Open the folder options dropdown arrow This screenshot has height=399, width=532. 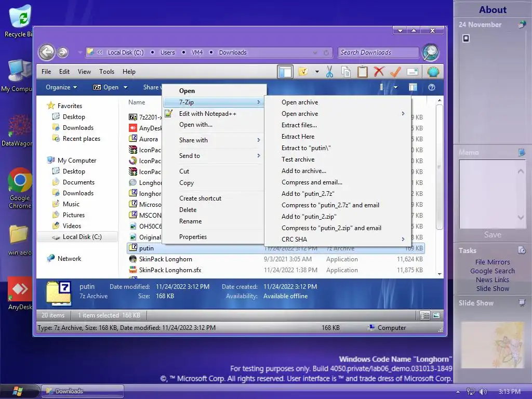click(317, 72)
